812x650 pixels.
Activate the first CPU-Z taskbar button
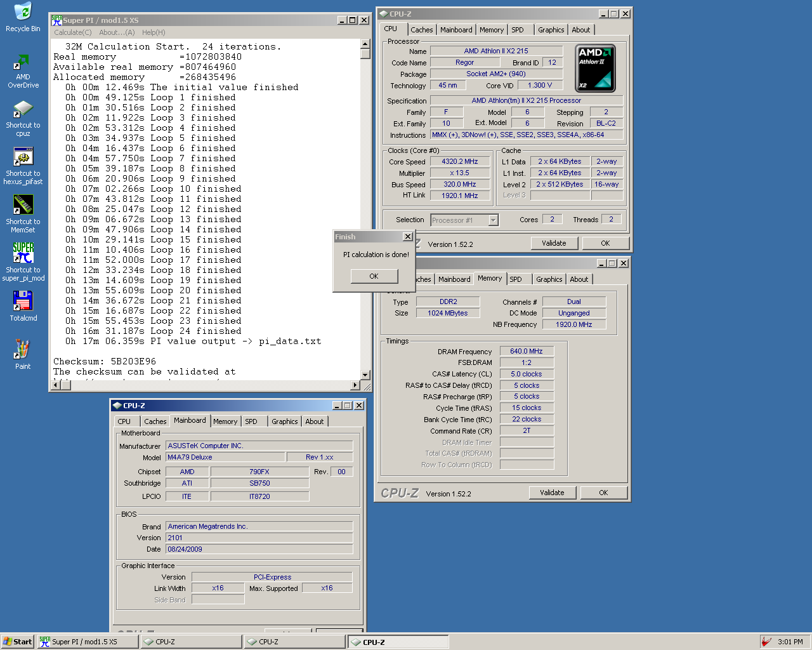point(191,642)
